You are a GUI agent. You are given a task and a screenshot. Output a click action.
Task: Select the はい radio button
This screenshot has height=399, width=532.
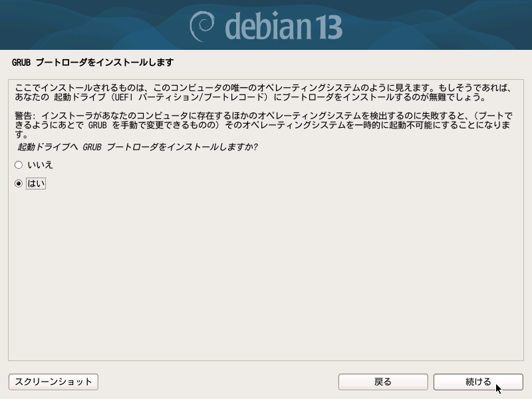19,184
